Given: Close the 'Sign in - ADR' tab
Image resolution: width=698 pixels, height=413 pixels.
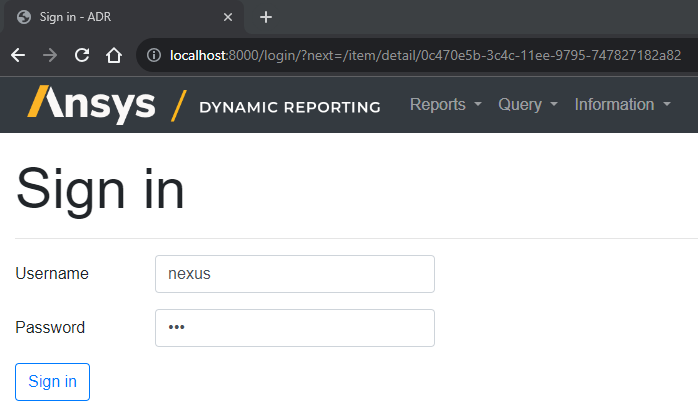Looking at the screenshot, I should click(x=228, y=17).
